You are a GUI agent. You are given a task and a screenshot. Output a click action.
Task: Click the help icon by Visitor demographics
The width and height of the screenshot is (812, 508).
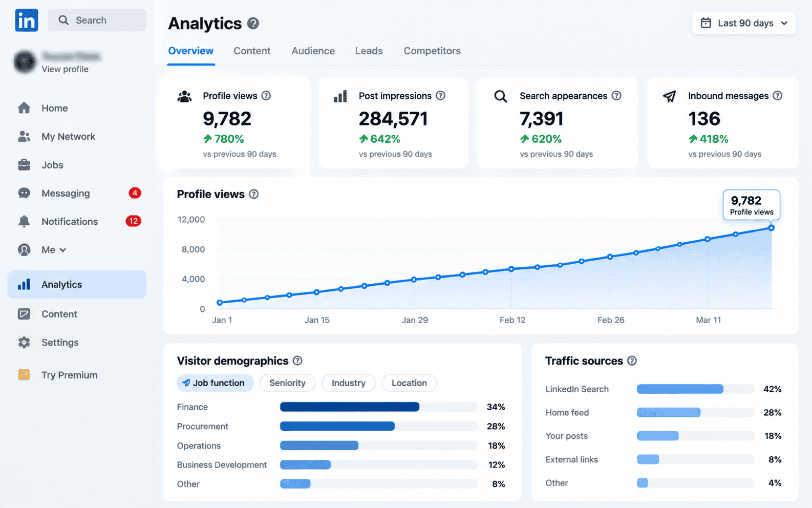point(297,361)
